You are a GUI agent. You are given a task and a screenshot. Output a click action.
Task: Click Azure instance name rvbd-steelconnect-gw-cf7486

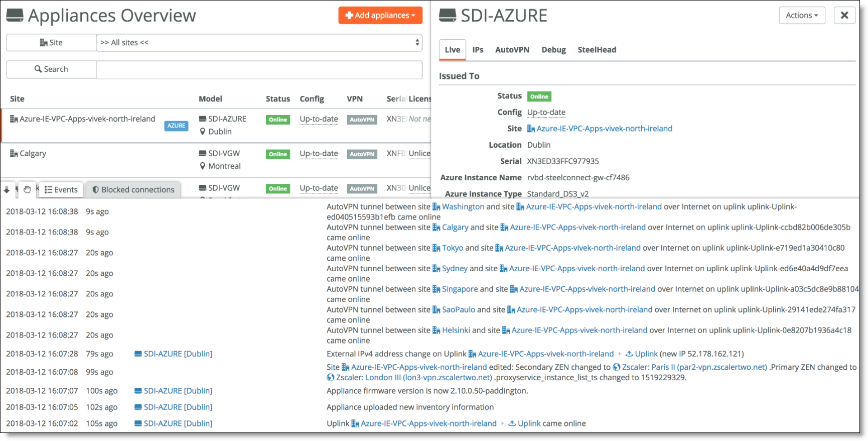(x=578, y=177)
